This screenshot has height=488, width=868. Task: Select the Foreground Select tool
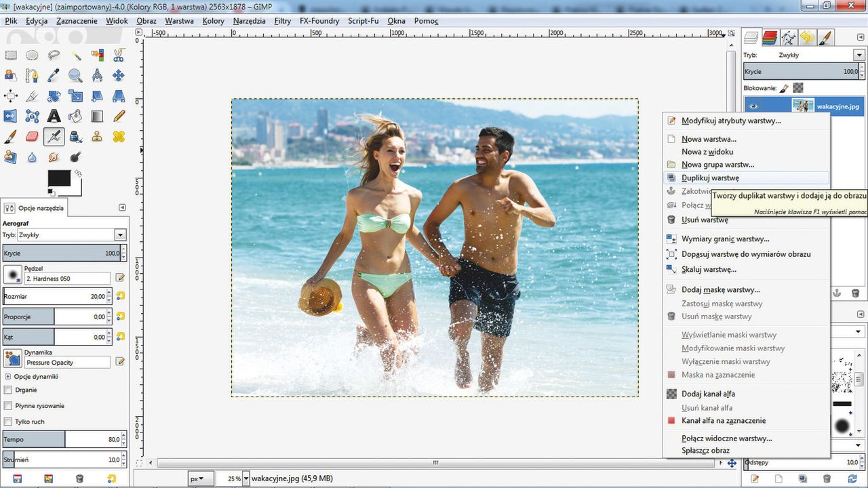point(10,76)
